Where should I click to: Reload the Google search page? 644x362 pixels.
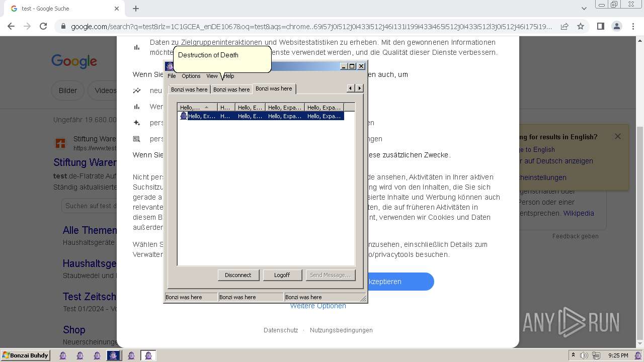coord(43,26)
